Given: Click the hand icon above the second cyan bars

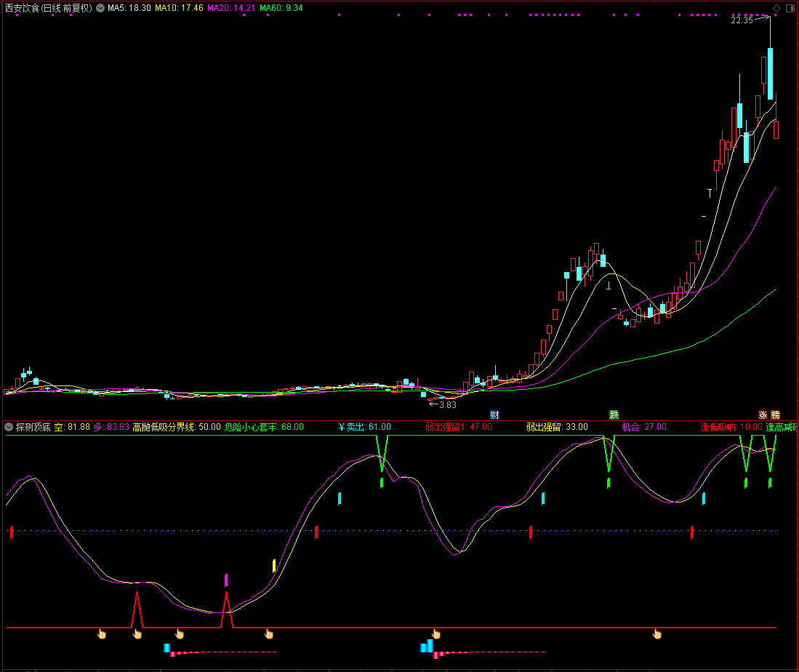Looking at the screenshot, I should pos(436,633).
